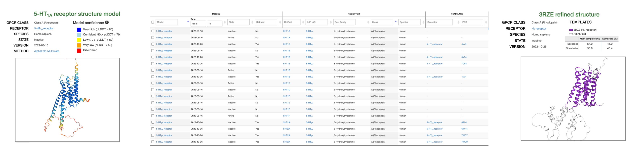
Task: Click the Species filter field
Action: (409, 22)
